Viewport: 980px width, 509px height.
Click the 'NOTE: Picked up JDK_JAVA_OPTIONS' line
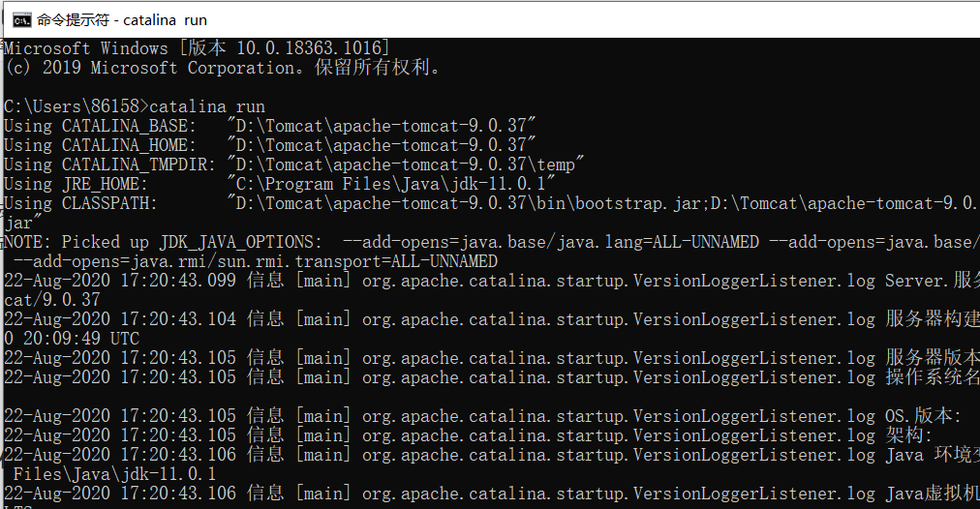tap(492, 242)
